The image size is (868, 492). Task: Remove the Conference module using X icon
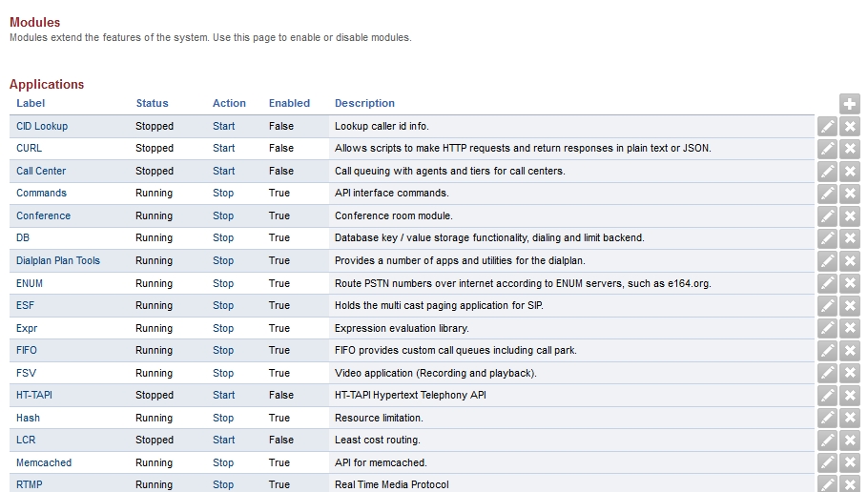pyautogui.click(x=850, y=216)
